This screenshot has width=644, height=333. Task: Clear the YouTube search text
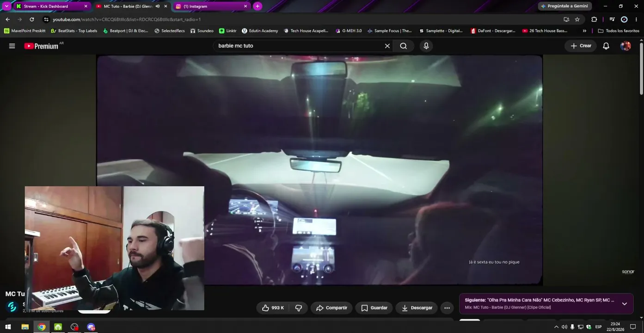click(387, 46)
